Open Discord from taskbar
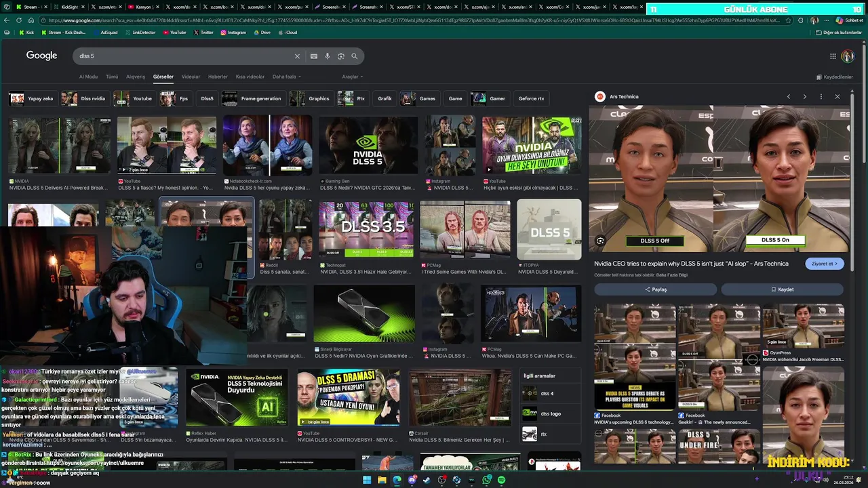The image size is (868, 488). [x=412, y=480]
